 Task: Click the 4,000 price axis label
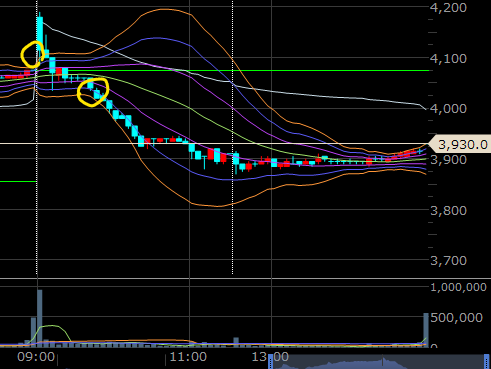[x=448, y=109]
